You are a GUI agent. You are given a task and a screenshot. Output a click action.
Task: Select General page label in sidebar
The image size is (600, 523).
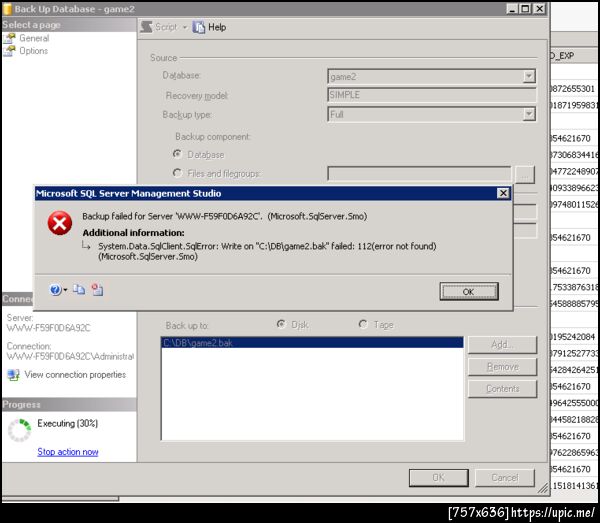[34, 38]
